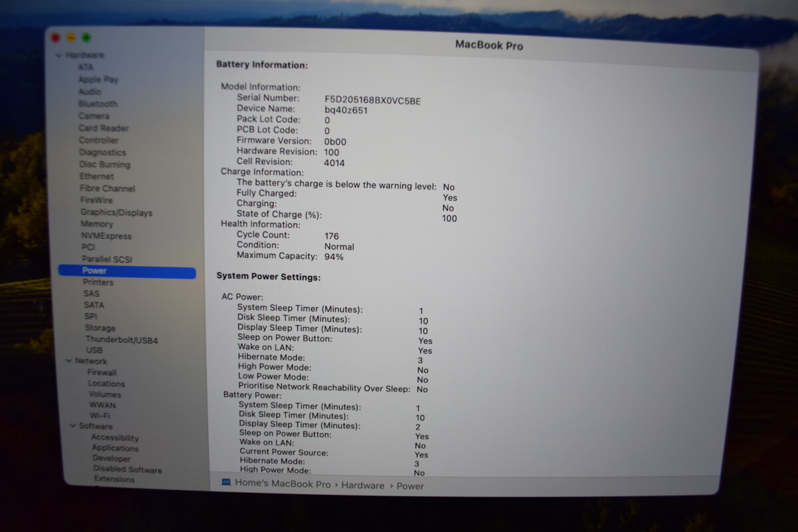798x532 pixels.
Task: Select Locations under Network
Action: pyautogui.click(x=106, y=384)
